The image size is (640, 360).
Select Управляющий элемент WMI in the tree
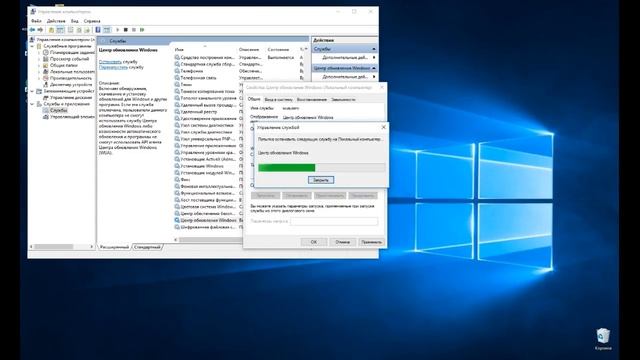coord(72,117)
